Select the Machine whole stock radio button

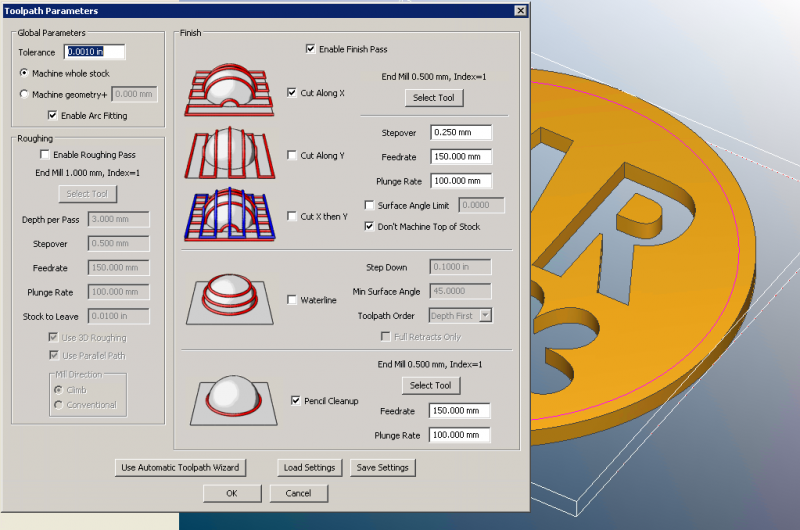(x=24, y=73)
